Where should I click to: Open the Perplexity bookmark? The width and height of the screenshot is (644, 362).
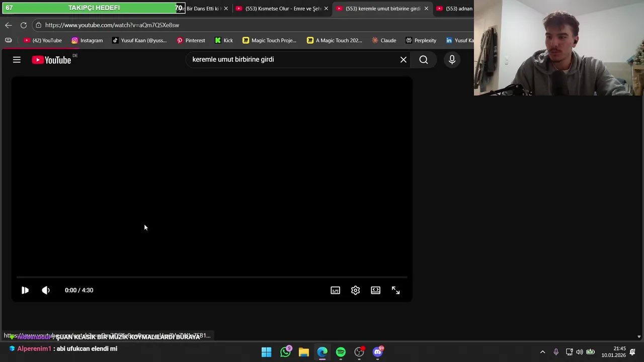point(421,40)
